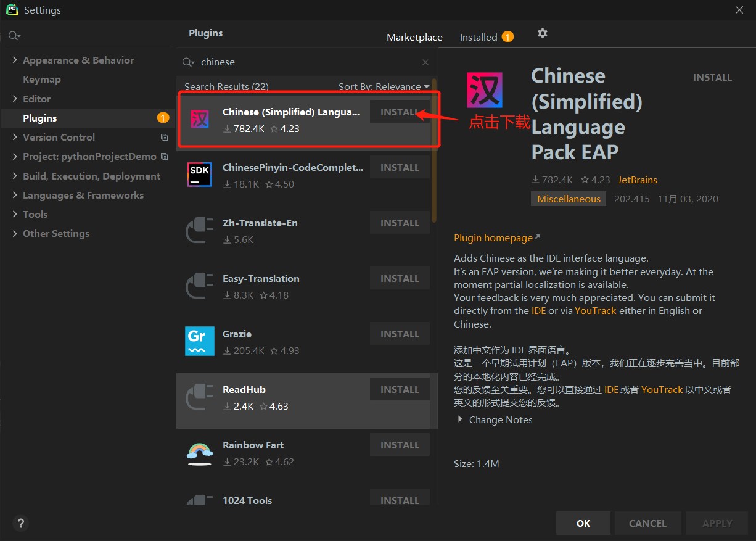The height and width of the screenshot is (541, 756).
Task: Install Chinese (Simplified) Language Pack from list
Action: tap(400, 112)
